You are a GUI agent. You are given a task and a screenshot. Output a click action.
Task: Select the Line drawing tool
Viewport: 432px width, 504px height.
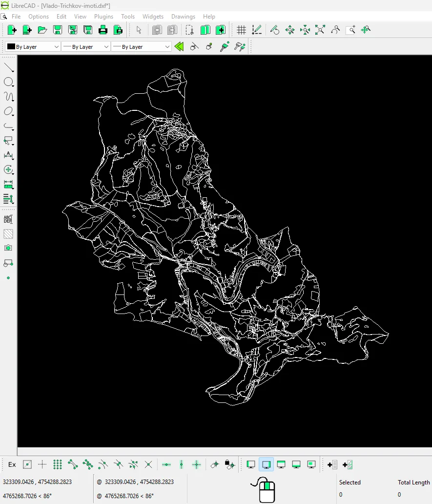[8, 67]
